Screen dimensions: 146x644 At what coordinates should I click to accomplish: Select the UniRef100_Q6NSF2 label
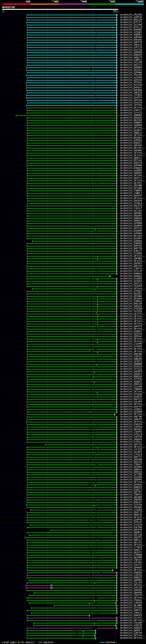(131, 631)
